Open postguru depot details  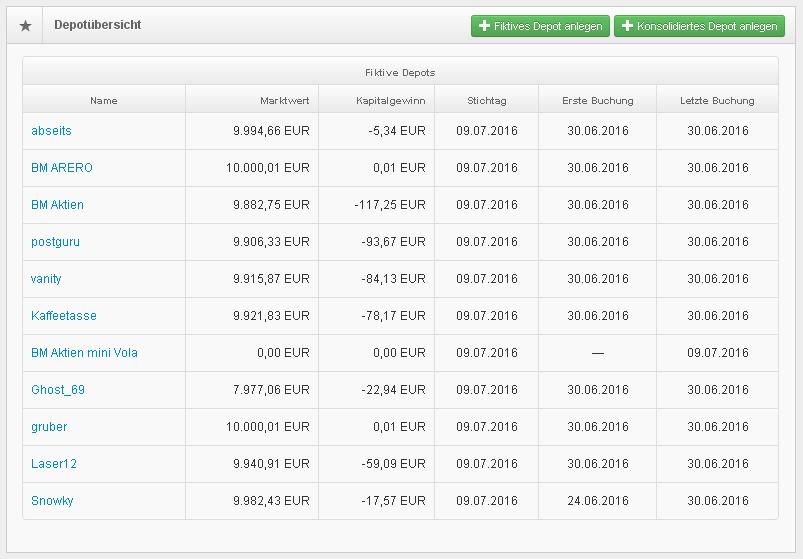pyautogui.click(x=55, y=242)
